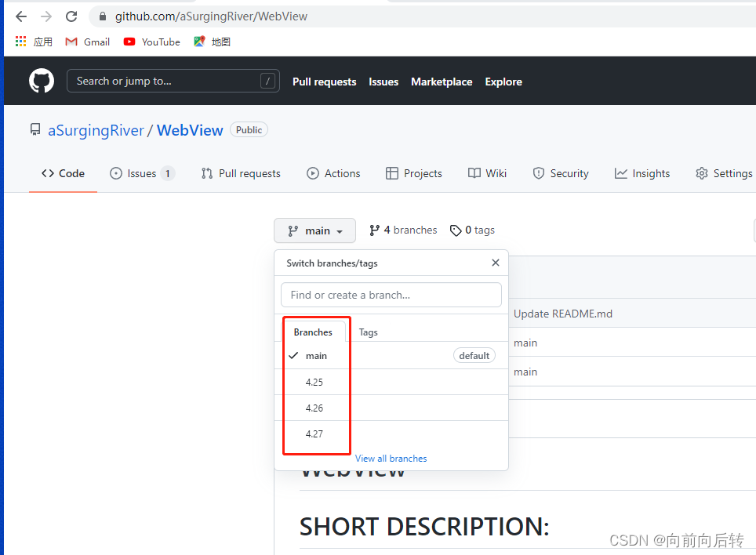Image resolution: width=756 pixels, height=555 pixels.
Task: Click the 'SHORT DESCRIPTION:' README heading
Action: pos(424,527)
